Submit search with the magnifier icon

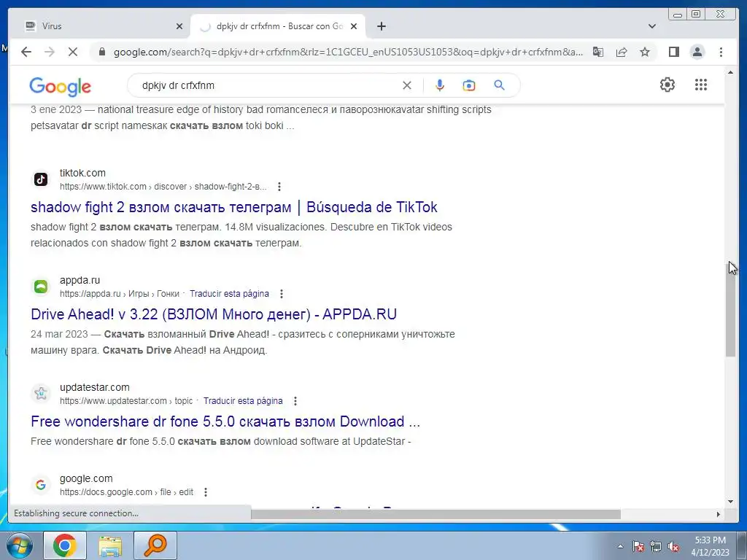[x=499, y=85]
